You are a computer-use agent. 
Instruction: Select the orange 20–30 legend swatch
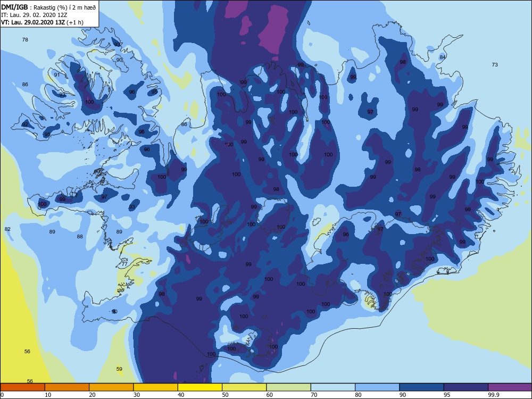pos(111,387)
